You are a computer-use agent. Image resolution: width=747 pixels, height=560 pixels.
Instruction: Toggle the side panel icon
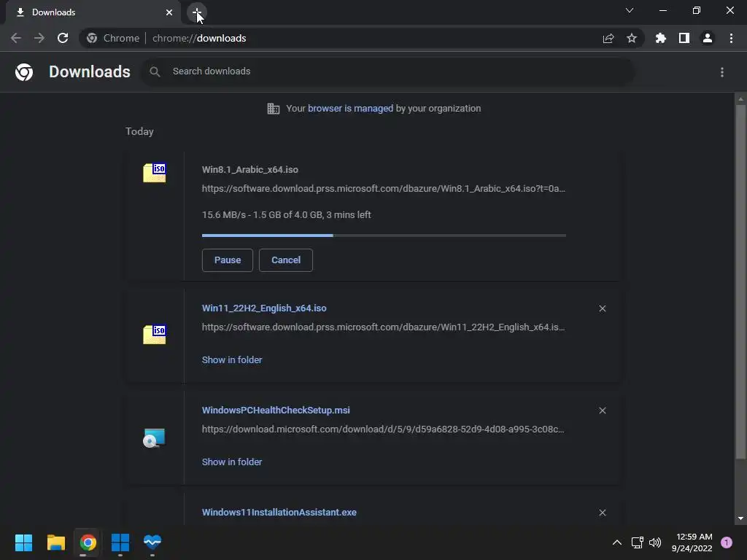(x=684, y=38)
